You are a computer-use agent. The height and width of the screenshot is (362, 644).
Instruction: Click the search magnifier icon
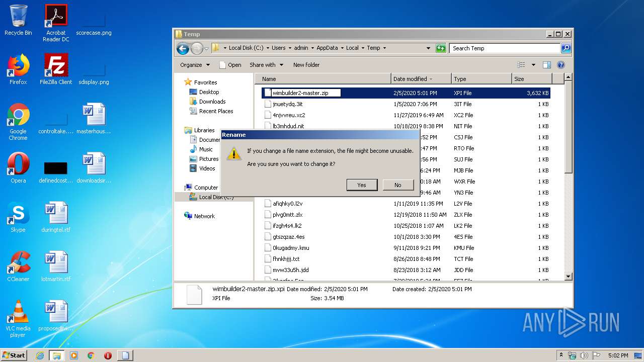point(566,48)
